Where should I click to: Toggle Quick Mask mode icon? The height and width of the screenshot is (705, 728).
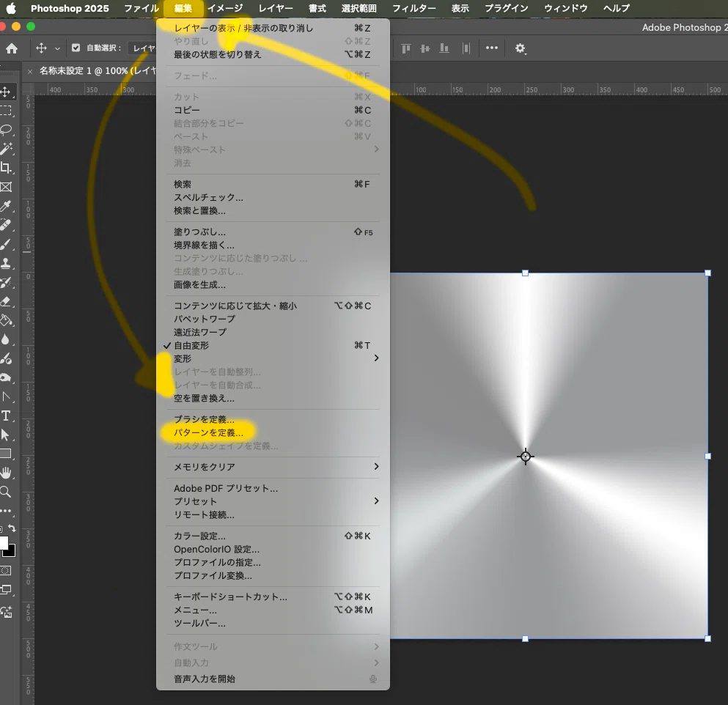(x=6, y=570)
